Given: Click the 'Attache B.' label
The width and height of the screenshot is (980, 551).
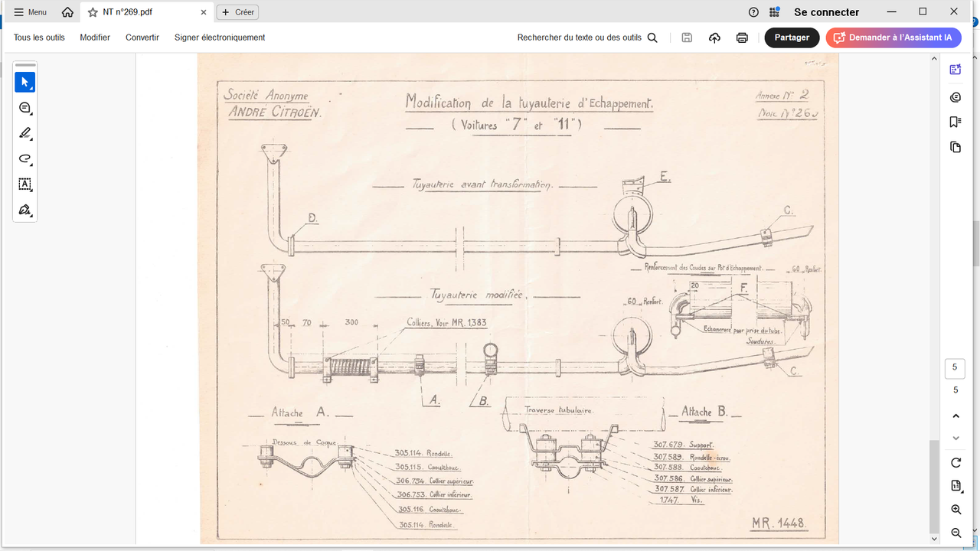Looking at the screenshot, I should pos(704,412).
